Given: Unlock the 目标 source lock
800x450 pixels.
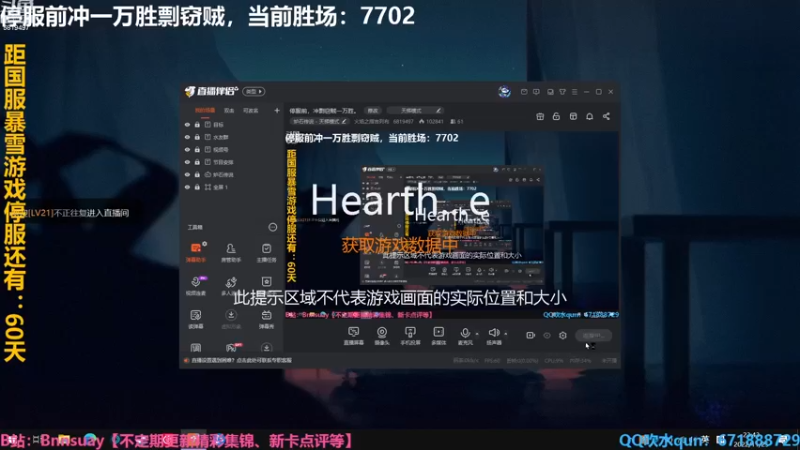Looking at the screenshot, I should tap(197, 124).
